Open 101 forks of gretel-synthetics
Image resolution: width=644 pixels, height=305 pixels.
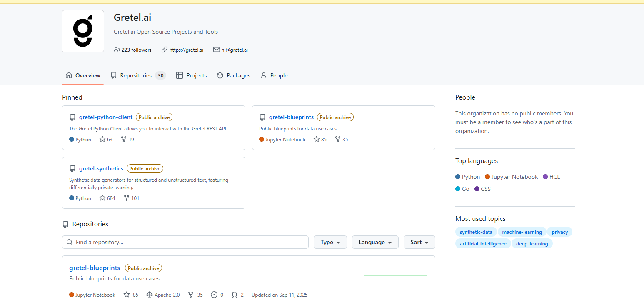click(x=132, y=198)
